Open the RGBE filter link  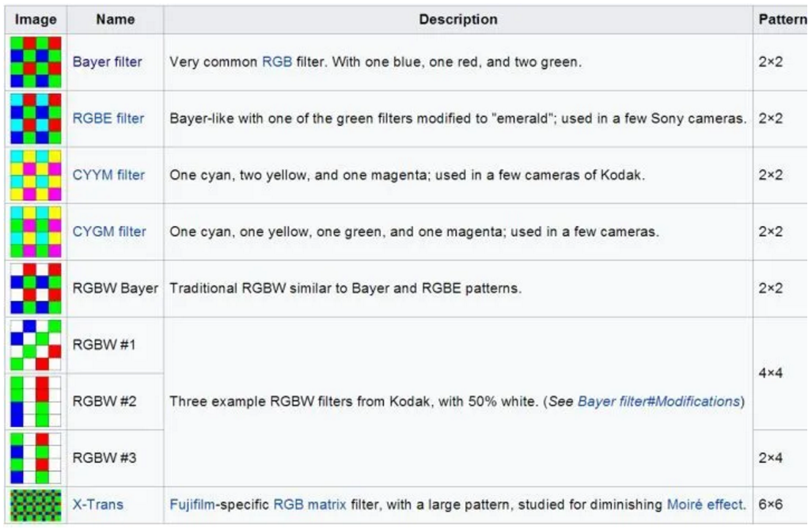pos(108,119)
